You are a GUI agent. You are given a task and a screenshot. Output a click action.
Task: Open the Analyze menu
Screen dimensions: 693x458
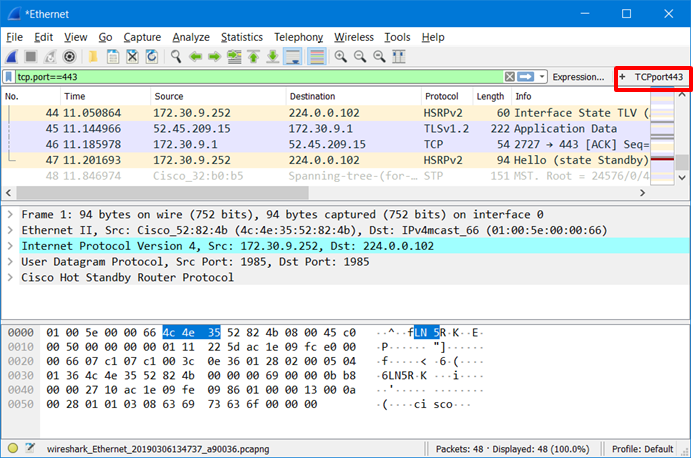pos(191,37)
